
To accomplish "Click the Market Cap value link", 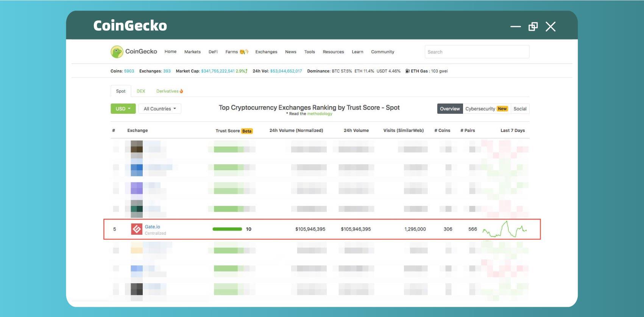I will pos(218,71).
